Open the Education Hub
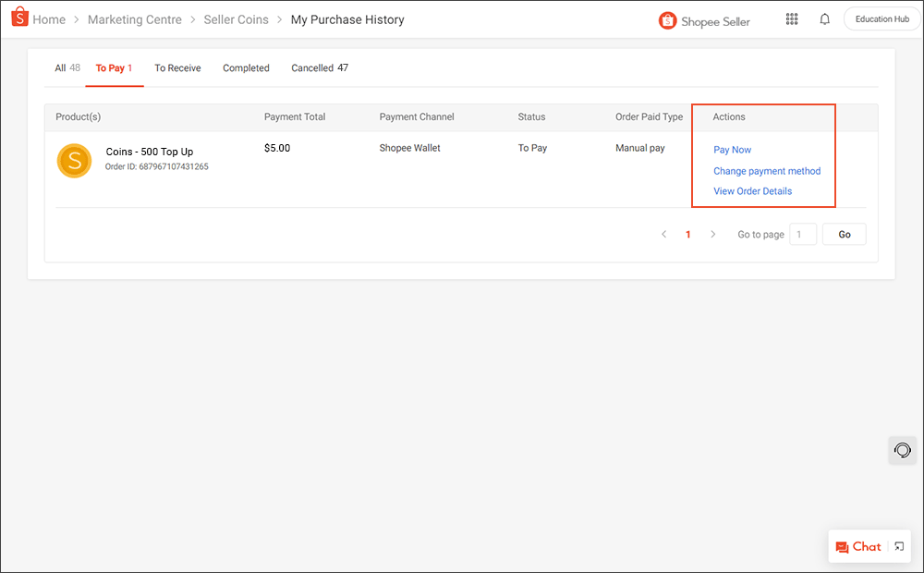Image resolution: width=924 pixels, height=573 pixels. point(881,18)
